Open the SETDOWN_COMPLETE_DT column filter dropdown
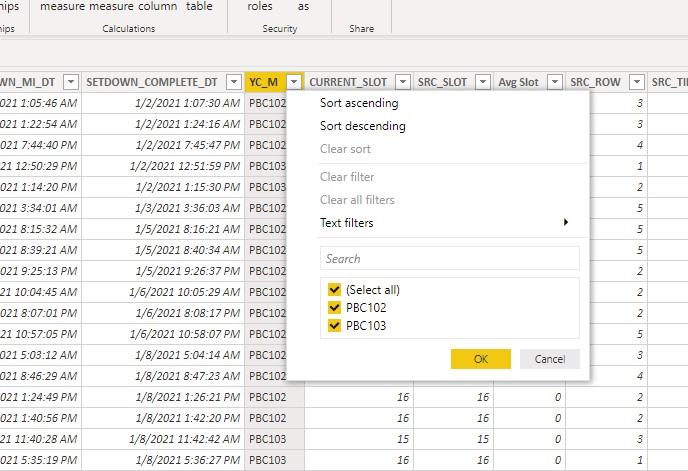 (234, 82)
